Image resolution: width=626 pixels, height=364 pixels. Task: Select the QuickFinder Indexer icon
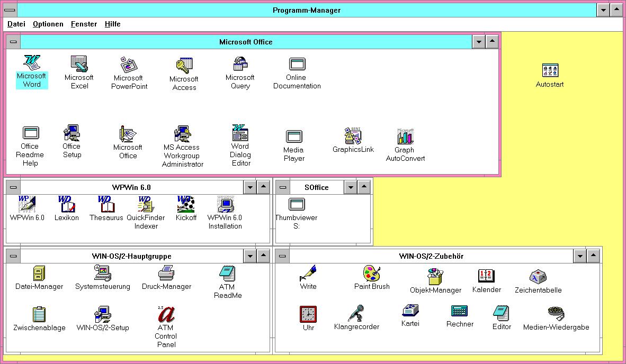coord(146,204)
